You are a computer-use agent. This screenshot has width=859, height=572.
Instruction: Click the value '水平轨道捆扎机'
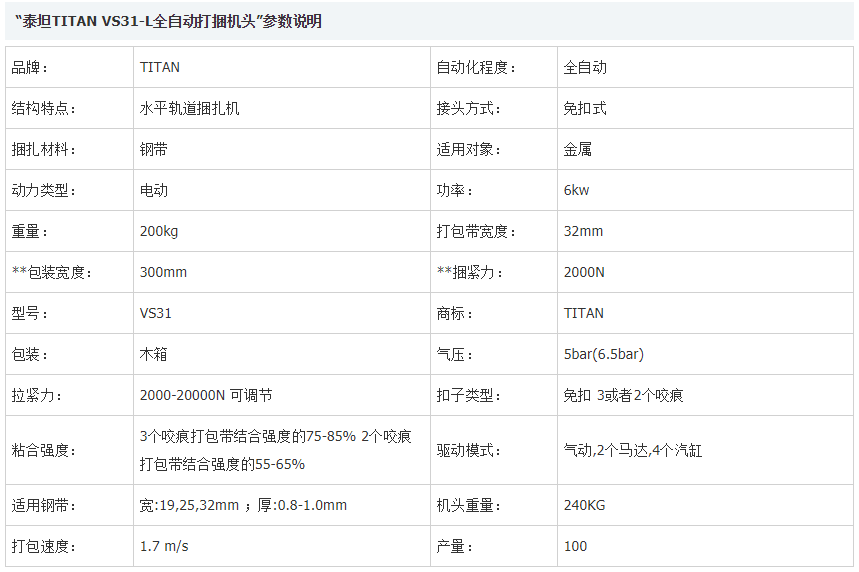coord(190,108)
